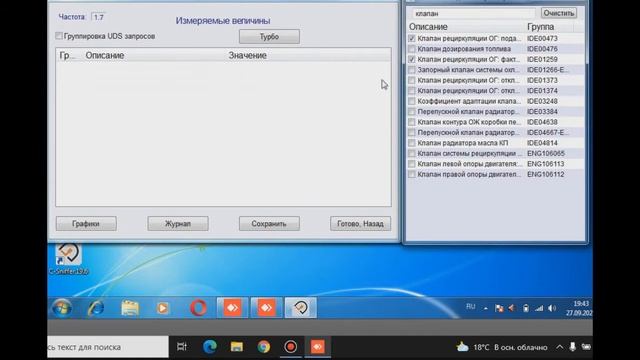Launch Google Chrome from the taskbar

tap(264, 347)
